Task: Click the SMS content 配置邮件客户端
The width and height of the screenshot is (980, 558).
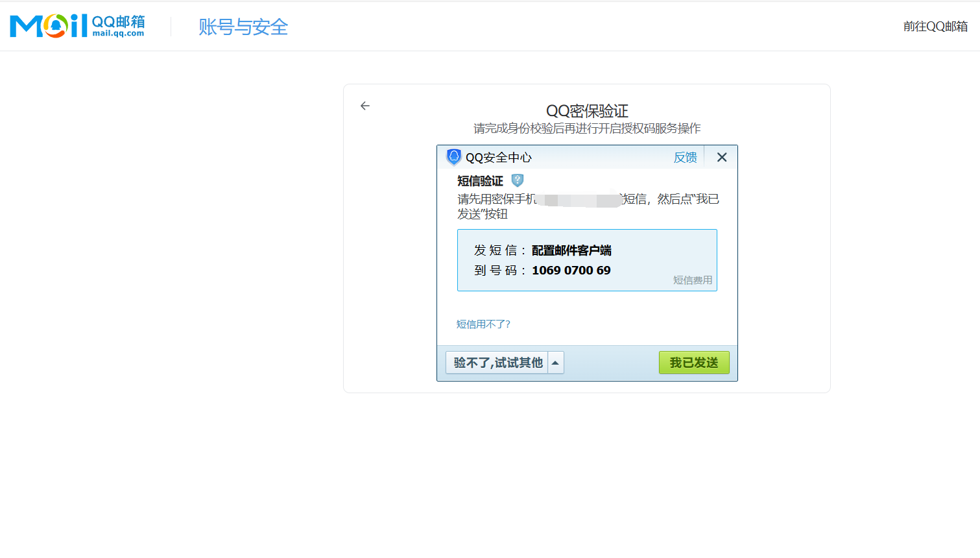Action: tap(571, 250)
